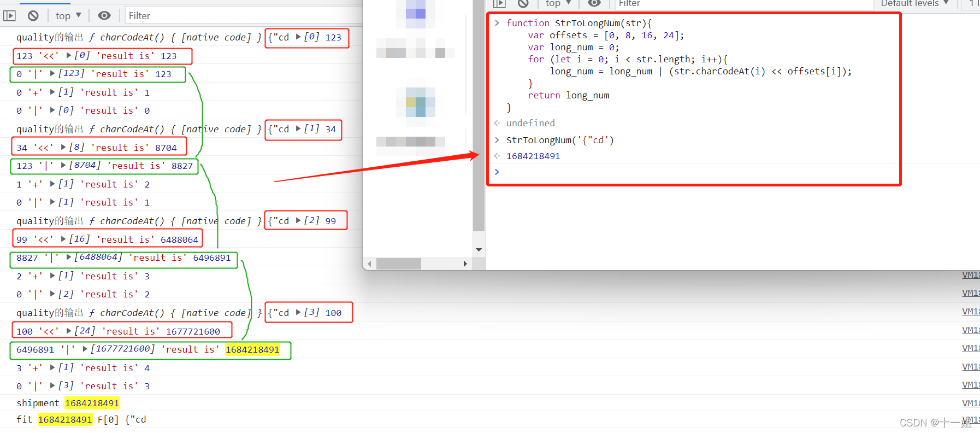Select 'var offsets = [0, 8, 16, 24];' line
The width and height of the screenshot is (980, 433).
point(606,35)
